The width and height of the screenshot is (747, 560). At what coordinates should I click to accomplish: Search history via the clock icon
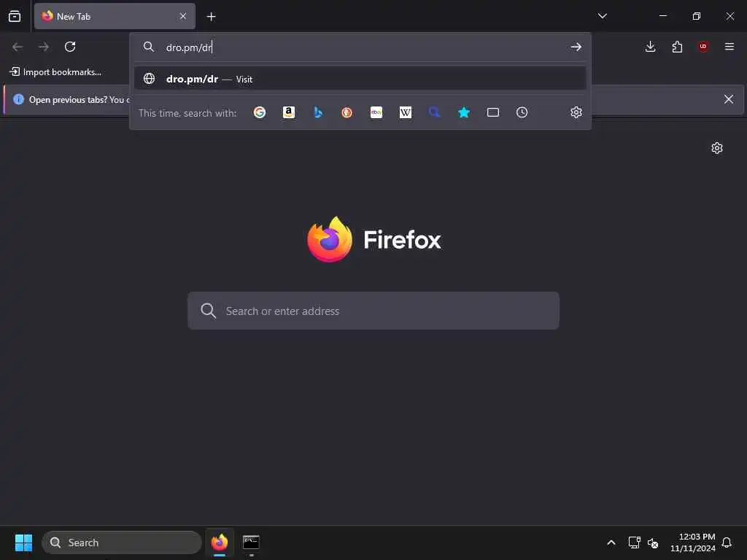tap(522, 112)
